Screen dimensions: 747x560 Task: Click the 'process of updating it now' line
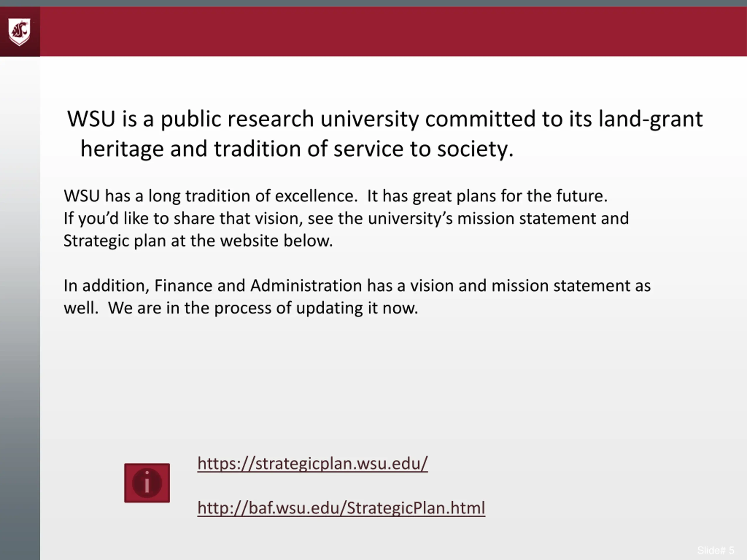tap(241, 308)
